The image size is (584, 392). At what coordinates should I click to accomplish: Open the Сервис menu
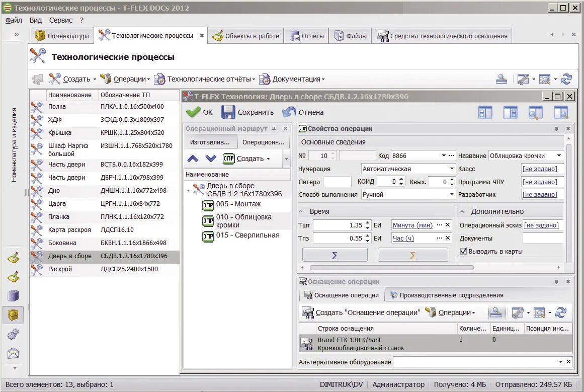pyautogui.click(x=61, y=20)
